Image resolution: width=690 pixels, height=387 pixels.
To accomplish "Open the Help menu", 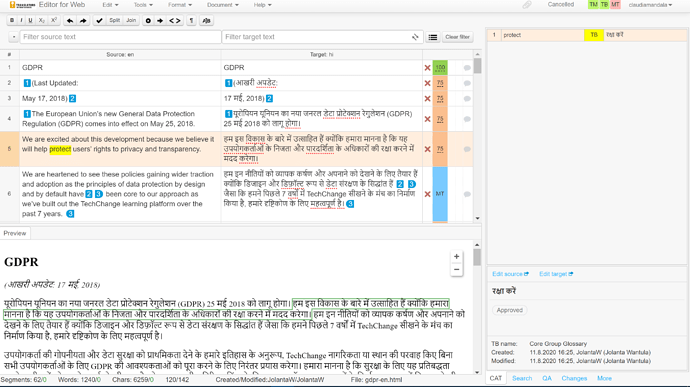I will coord(262,5).
